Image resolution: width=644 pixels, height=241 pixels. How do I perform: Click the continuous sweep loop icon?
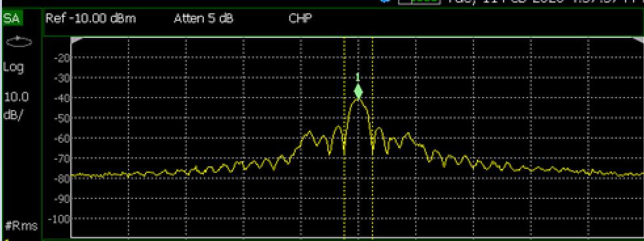18,41
